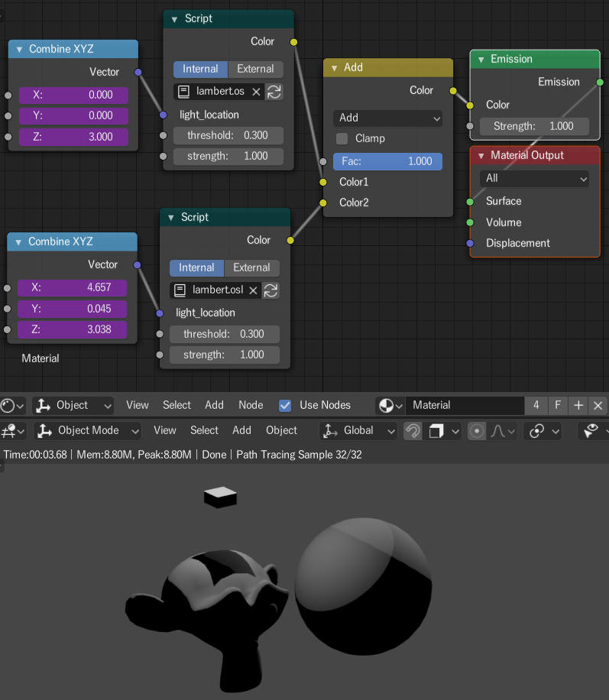Click the Emission output socket

[600, 82]
